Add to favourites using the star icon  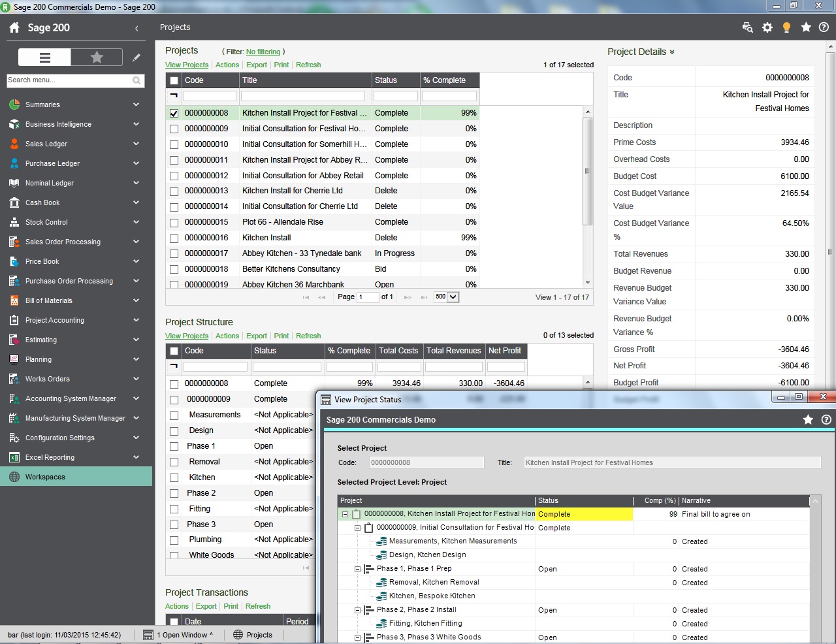[806, 27]
